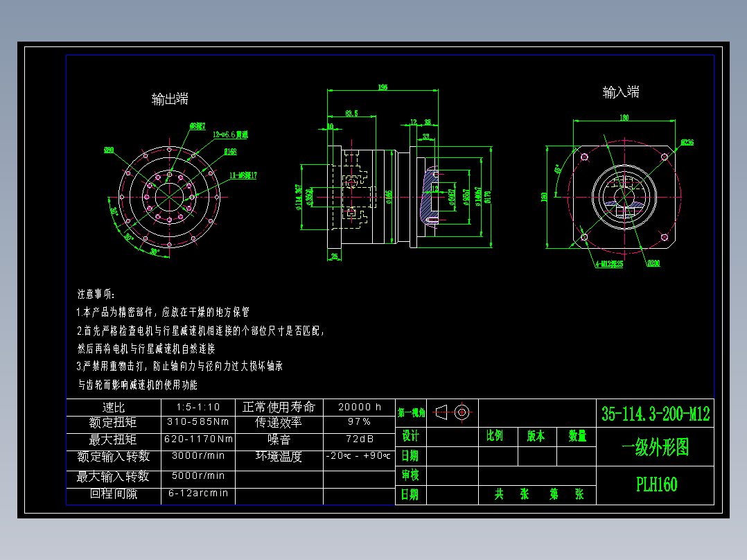Screen dimensions: 747x560
Task: Select the truncated cone projection icon
Action: pos(442,413)
